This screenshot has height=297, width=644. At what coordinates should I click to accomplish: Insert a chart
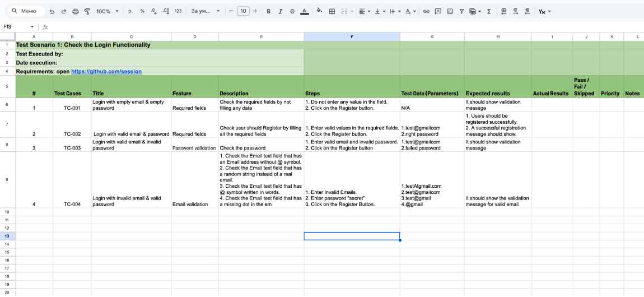[x=450, y=12]
